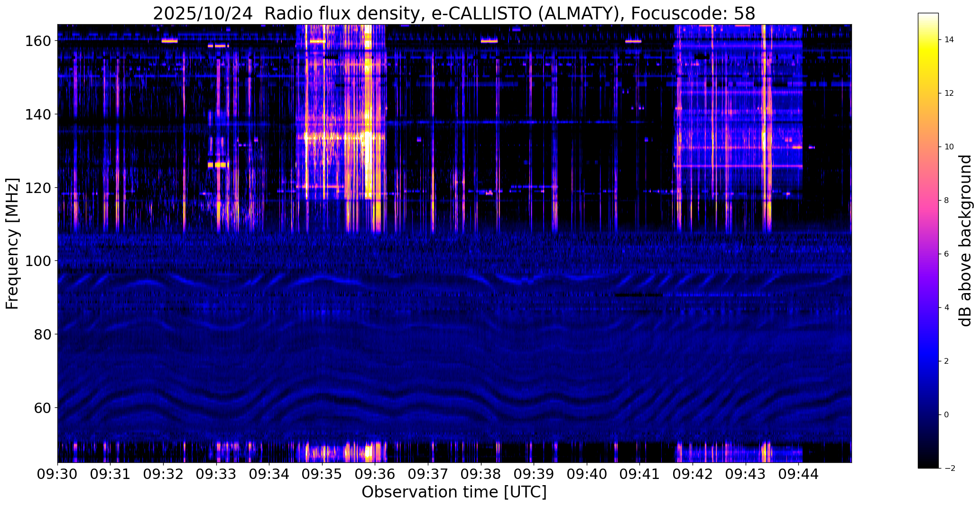Click the 09:40 time tick label

587,474
